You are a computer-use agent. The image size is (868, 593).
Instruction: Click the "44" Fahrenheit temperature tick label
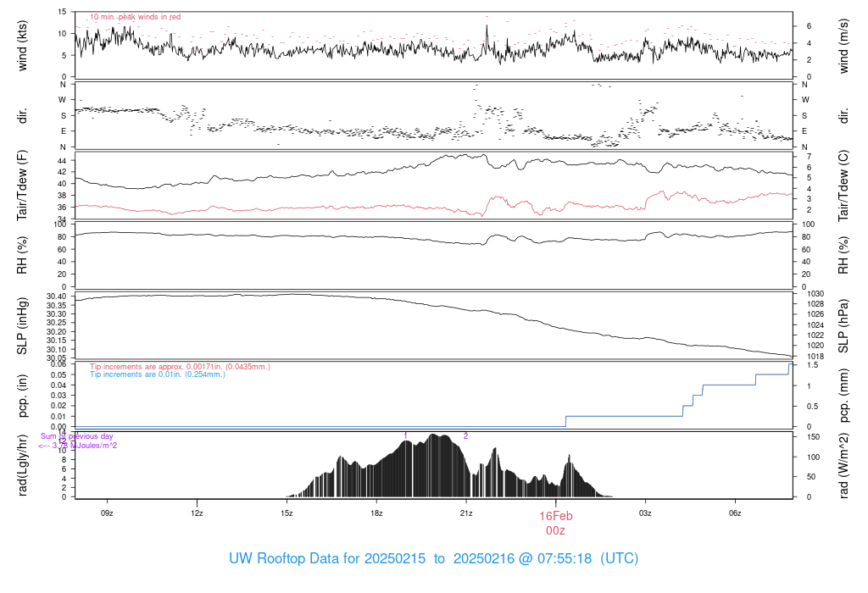point(62,160)
